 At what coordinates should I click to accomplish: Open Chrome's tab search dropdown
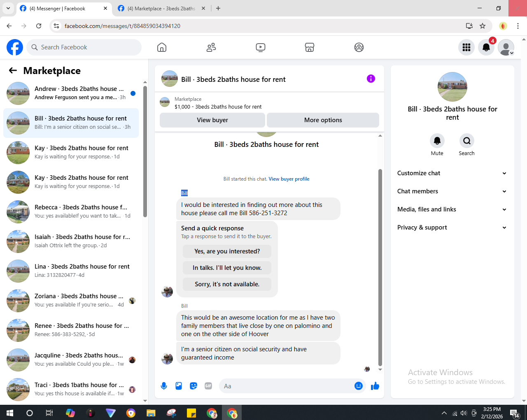click(x=8, y=8)
